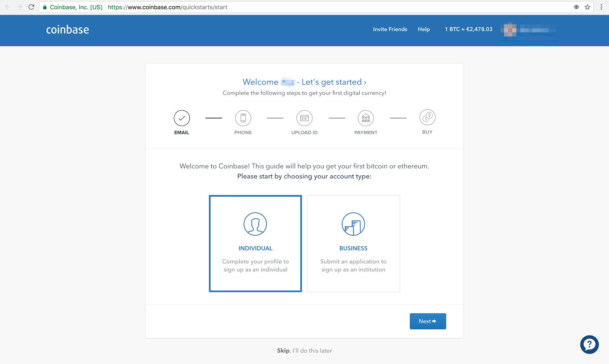Click the Business documents icon
Image resolution: width=609 pixels, height=364 pixels.
(353, 224)
